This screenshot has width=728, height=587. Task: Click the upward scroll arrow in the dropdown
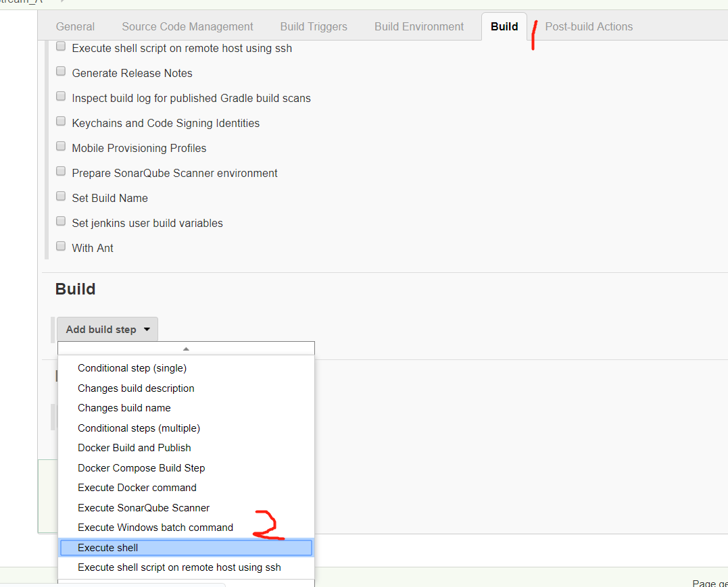pyautogui.click(x=185, y=347)
